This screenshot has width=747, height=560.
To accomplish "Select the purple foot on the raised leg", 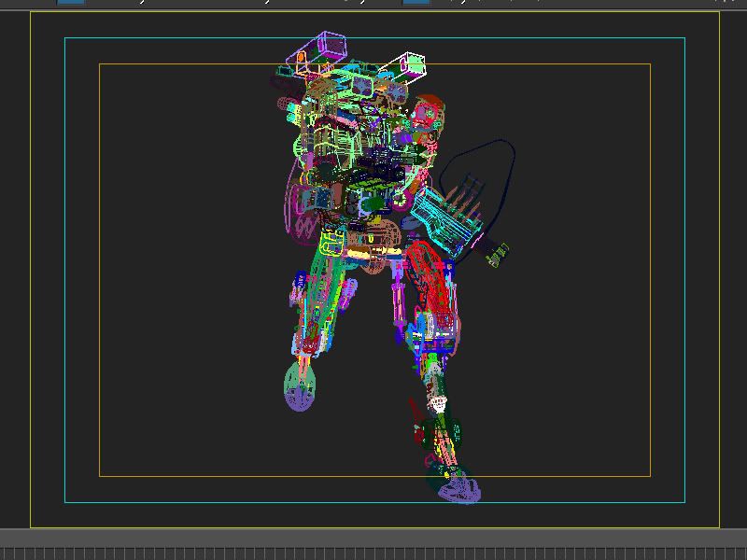I will [x=301, y=385].
